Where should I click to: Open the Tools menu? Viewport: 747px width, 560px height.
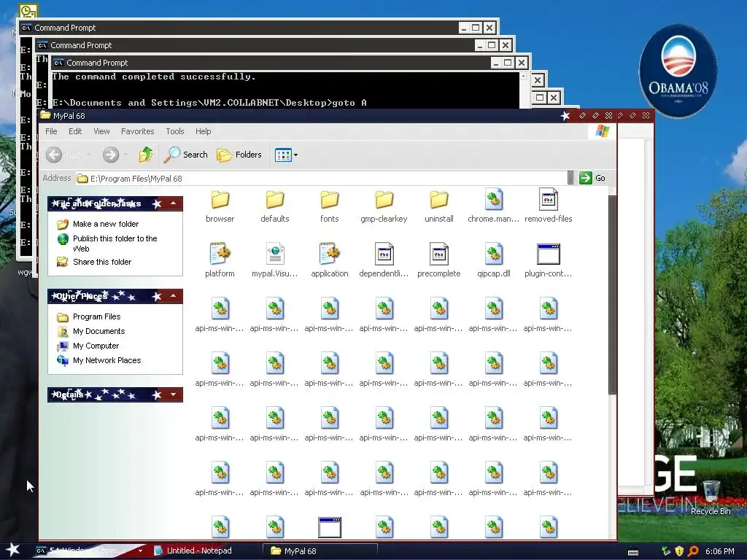(175, 131)
